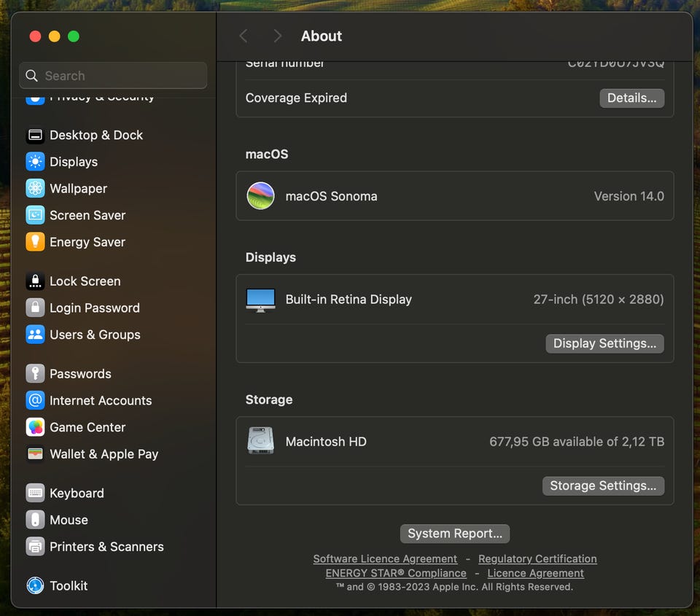Open Internet Accounts pane
The width and height of the screenshot is (700, 616).
coord(101,400)
